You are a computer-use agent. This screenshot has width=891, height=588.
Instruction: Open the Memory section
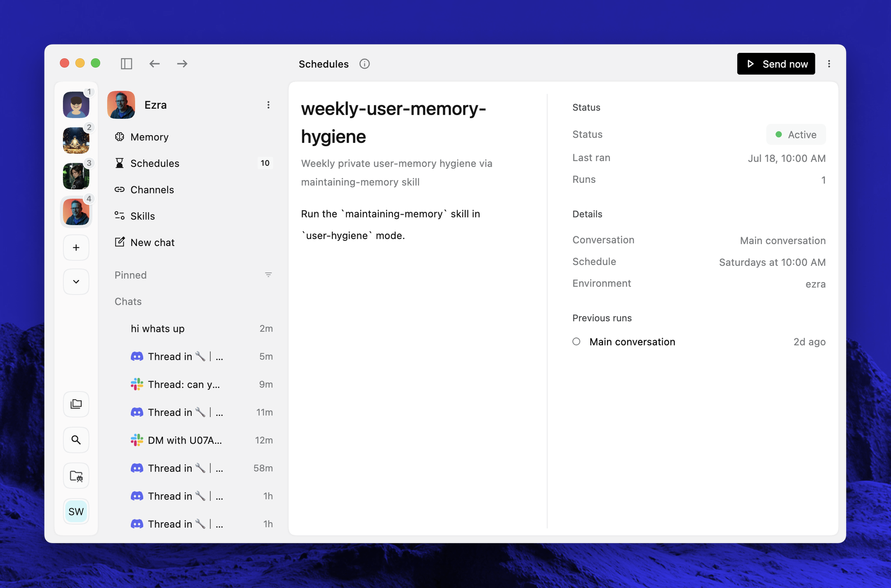(x=194, y=137)
